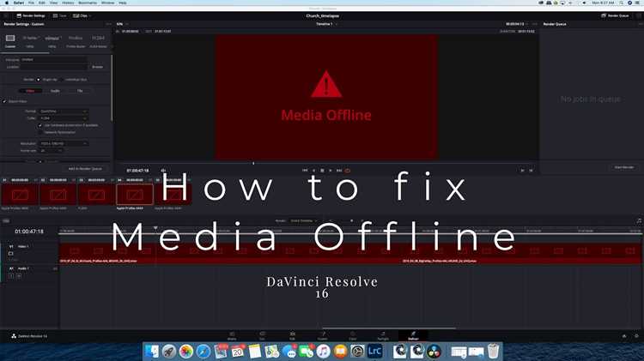Open Finder from the Dock
Viewport: 644px width, 361px height.
click(x=152, y=352)
